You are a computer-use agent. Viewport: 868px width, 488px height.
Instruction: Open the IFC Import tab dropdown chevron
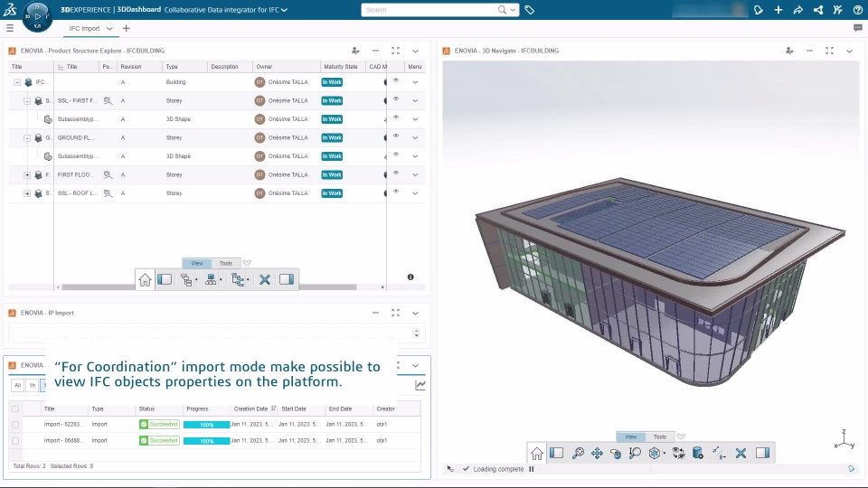click(109, 28)
